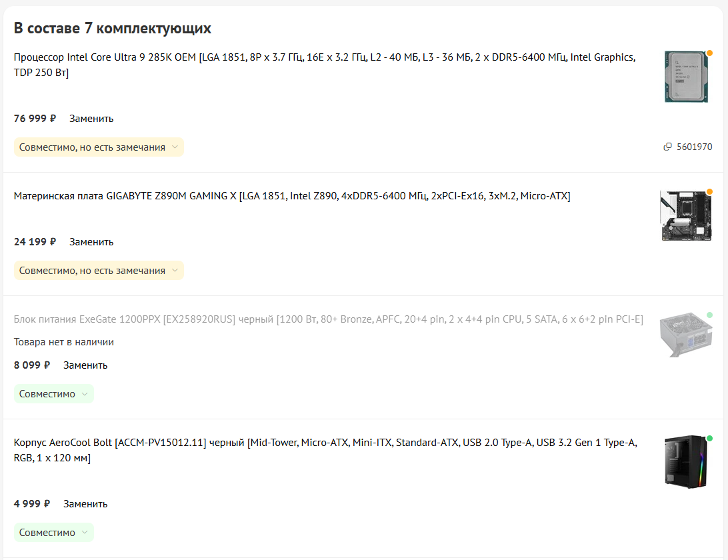
Task: Replace the AeroCool Bolt case
Action: (x=85, y=504)
